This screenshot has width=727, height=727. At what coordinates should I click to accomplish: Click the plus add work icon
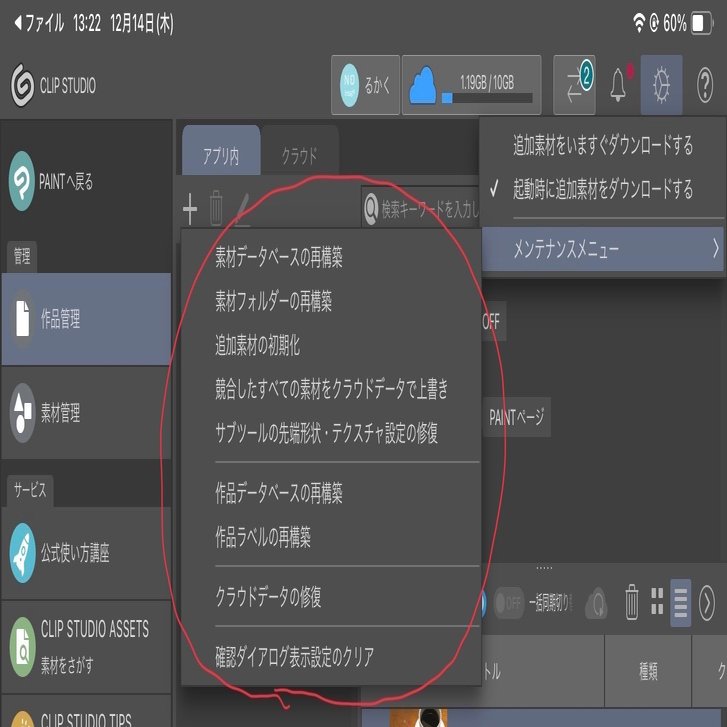coord(190,209)
